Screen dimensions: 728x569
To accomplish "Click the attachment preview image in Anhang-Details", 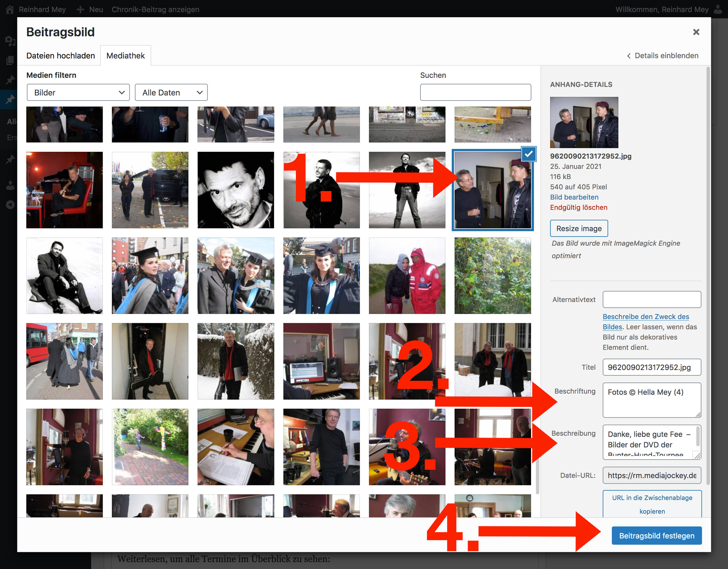I will 584,122.
